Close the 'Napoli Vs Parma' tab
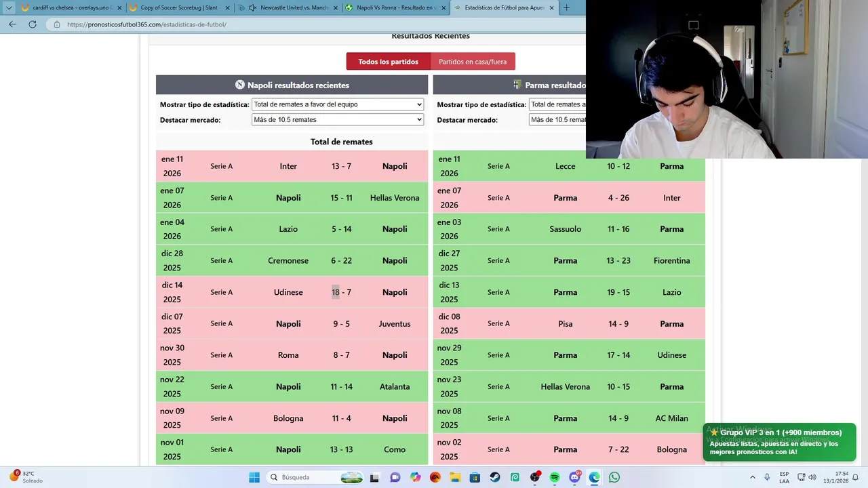Image resolution: width=868 pixels, height=488 pixels. tap(442, 7)
